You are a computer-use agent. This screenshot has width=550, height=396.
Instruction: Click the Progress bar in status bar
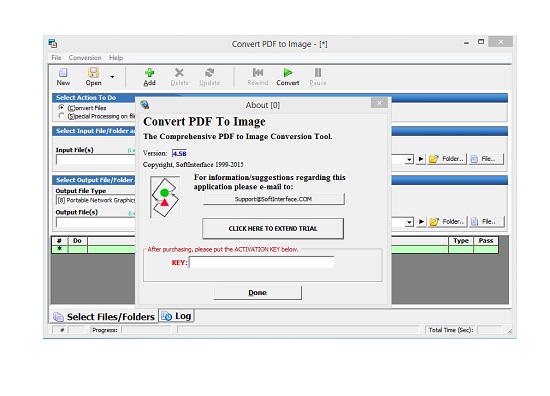pyautogui.click(x=147, y=330)
